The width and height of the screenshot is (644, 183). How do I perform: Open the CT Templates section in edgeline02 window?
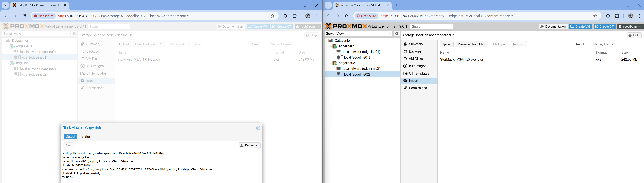pyautogui.click(x=419, y=73)
